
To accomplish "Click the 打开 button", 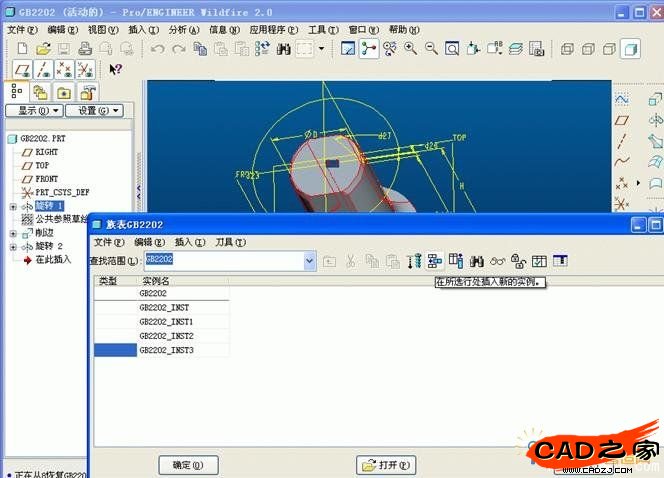I will [385, 465].
